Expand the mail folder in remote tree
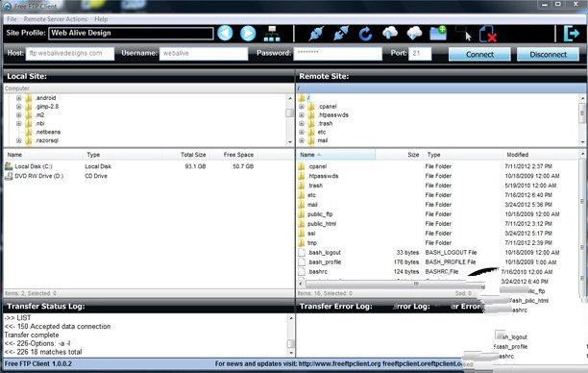The image size is (588, 373). 302,140
